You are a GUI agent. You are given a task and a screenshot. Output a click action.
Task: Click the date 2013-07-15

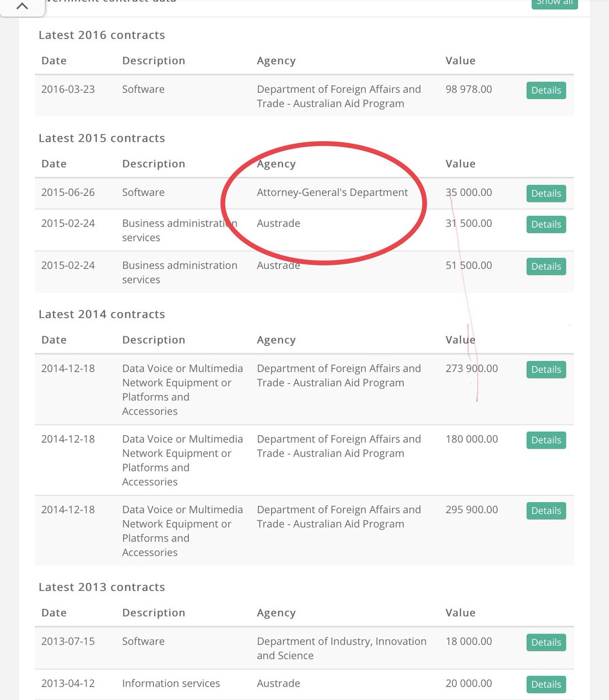point(68,641)
